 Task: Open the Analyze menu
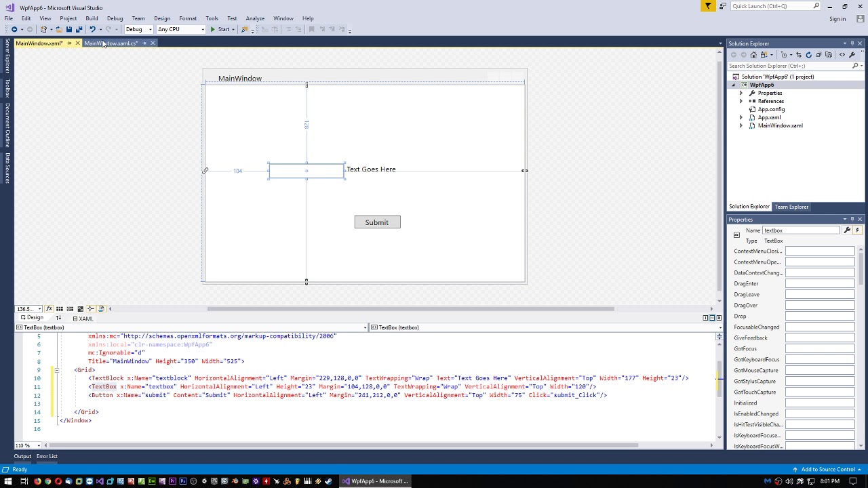[255, 18]
